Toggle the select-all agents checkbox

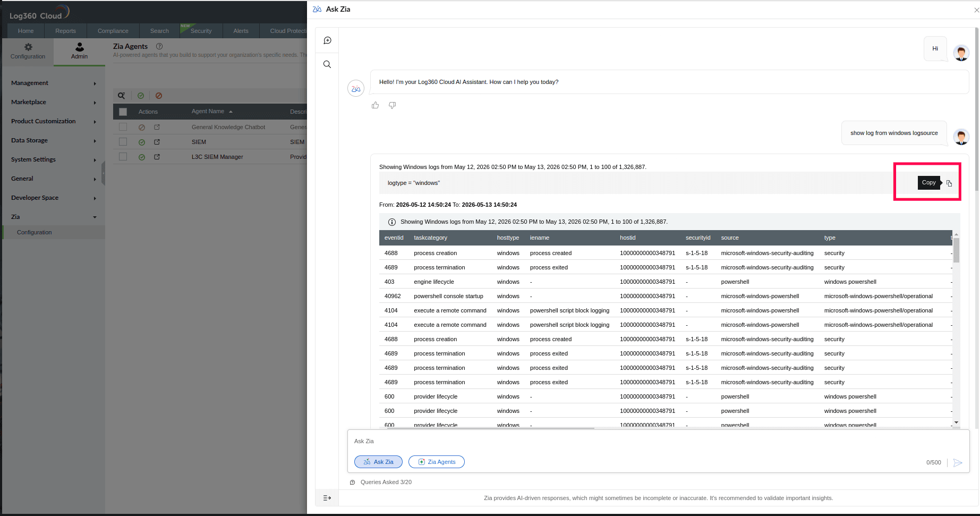pyautogui.click(x=123, y=112)
